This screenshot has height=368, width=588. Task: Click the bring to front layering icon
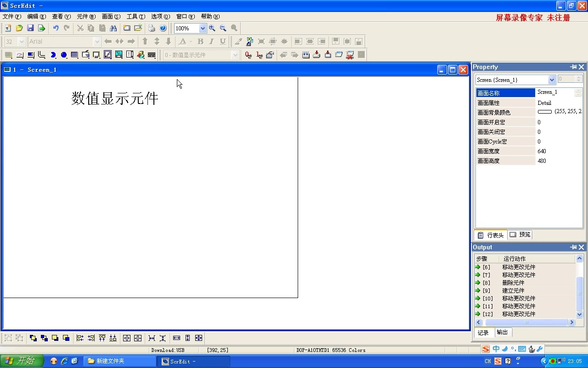click(x=33, y=338)
